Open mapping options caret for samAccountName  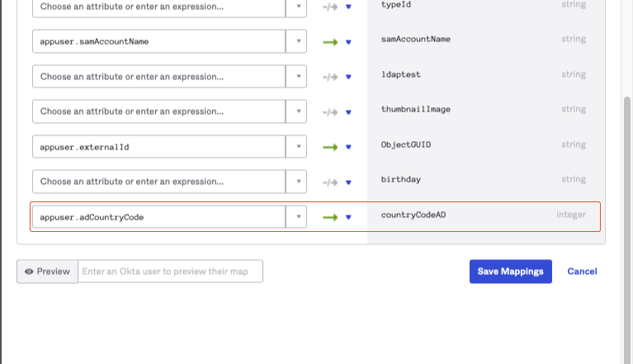[x=348, y=40]
